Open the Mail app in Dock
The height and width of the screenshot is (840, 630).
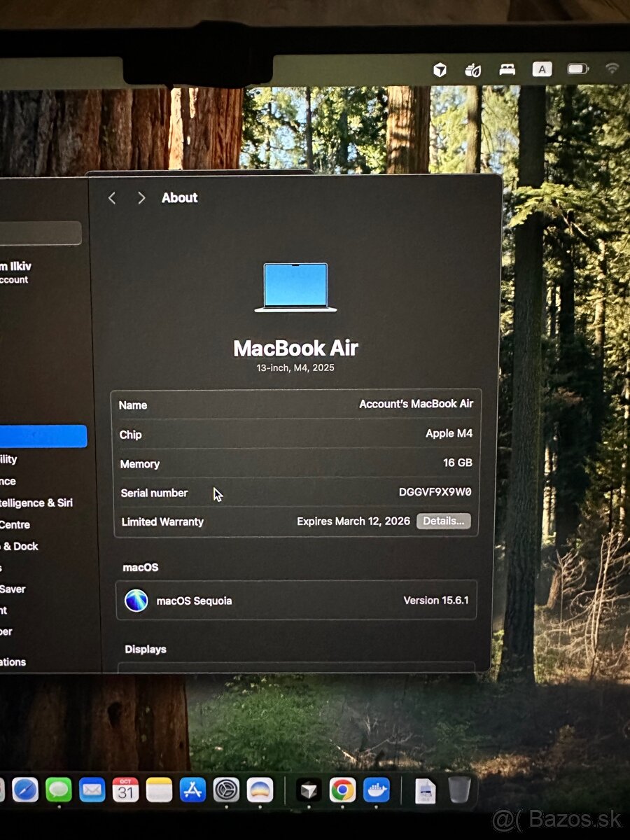[x=92, y=790]
